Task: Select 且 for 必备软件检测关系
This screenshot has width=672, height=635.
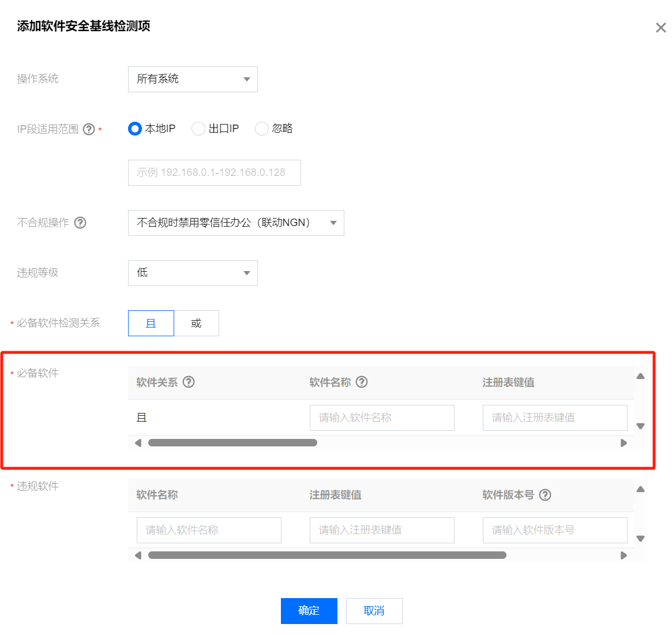Action: click(x=151, y=323)
